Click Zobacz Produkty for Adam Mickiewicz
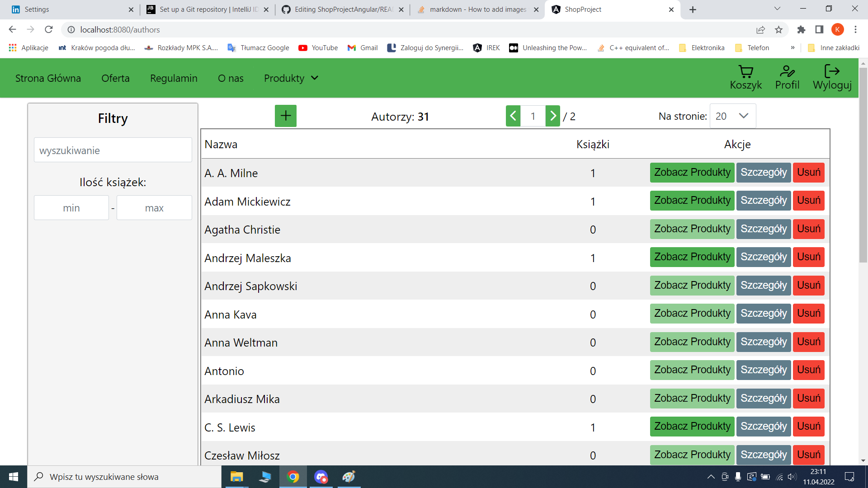The image size is (868, 488). tap(692, 201)
